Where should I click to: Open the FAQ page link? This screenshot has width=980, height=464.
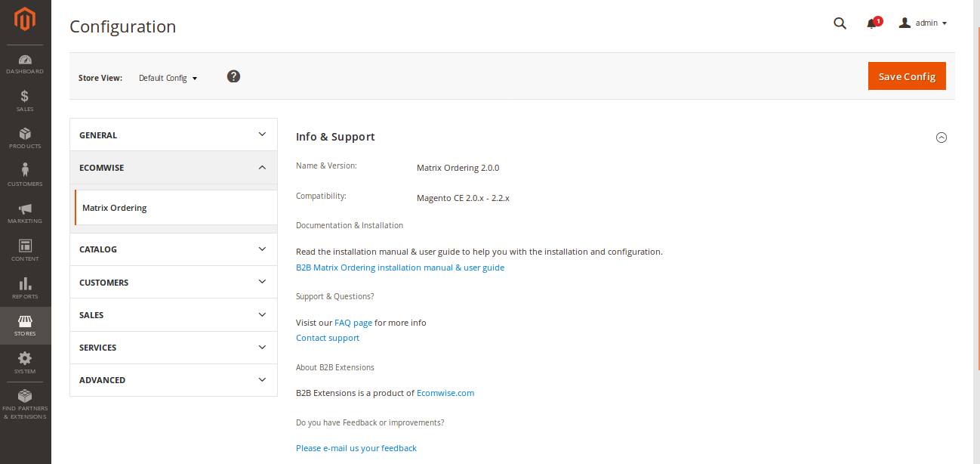[x=353, y=323]
